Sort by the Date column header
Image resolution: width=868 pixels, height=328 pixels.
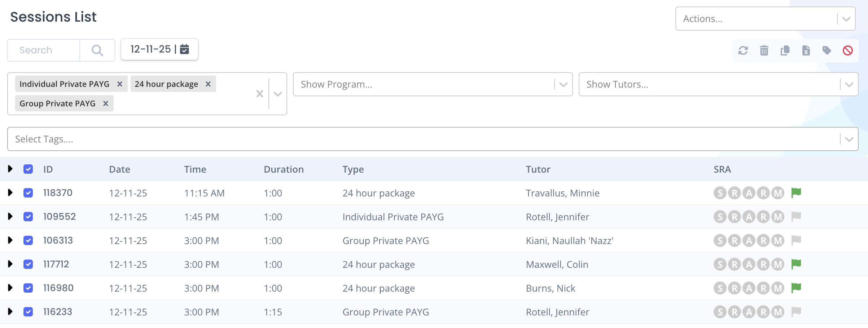(x=119, y=169)
